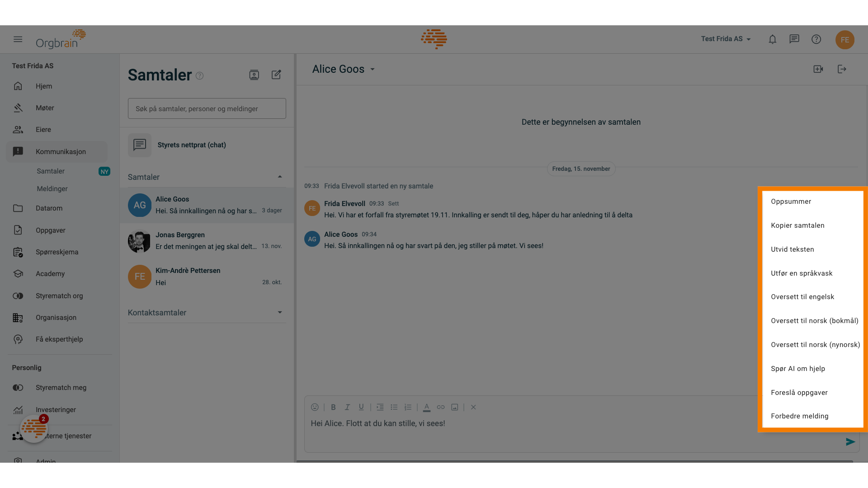Expand the Samtaler section collapse arrow

tap(278, 177)
